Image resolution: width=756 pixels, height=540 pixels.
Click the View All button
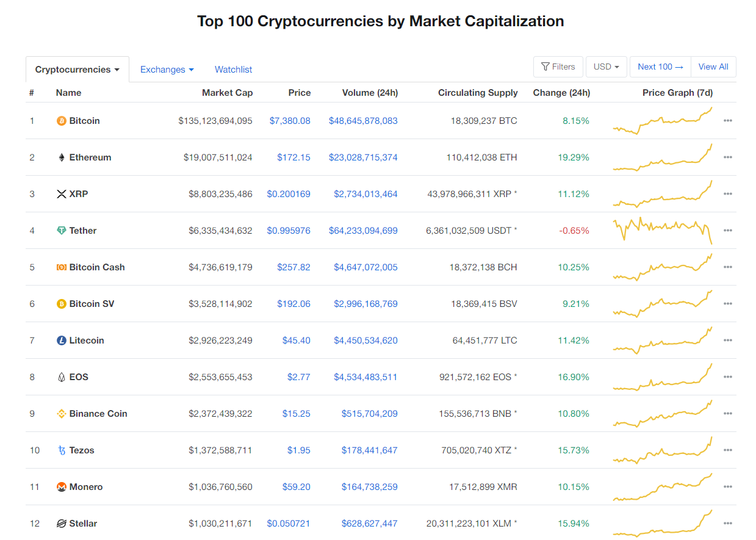pos(713,67)
